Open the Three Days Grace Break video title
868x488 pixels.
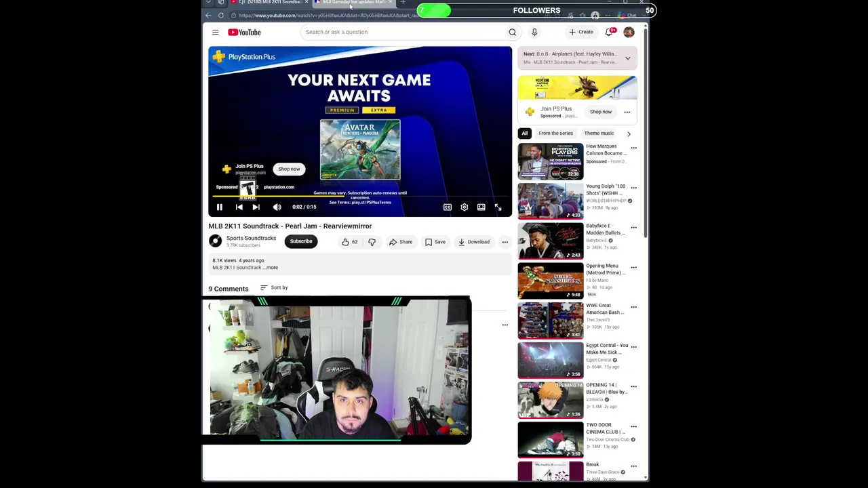(593, 465)
